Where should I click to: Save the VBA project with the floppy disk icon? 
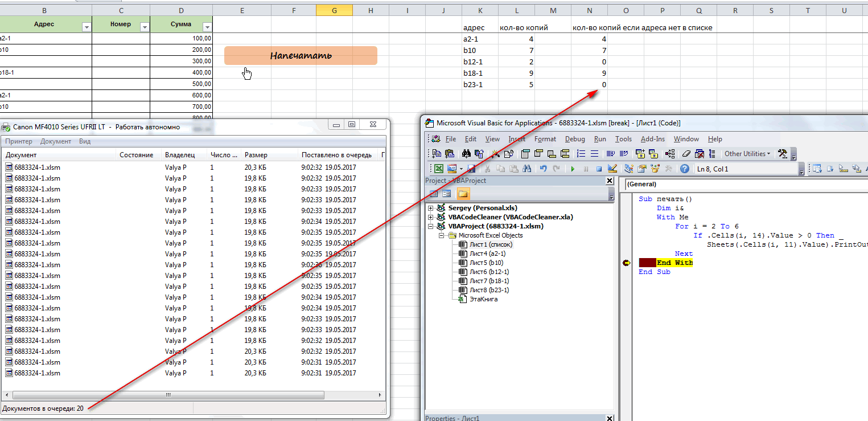471,169
